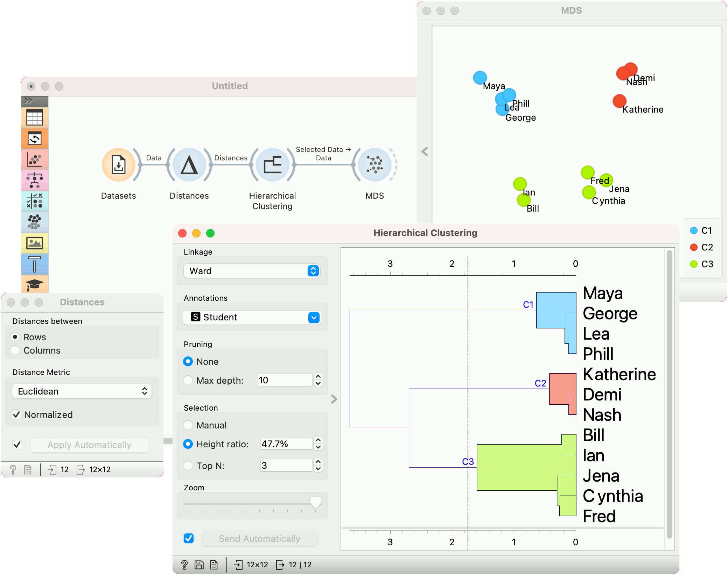Open the Hierarchical Clustering widget node

point(272,165)
